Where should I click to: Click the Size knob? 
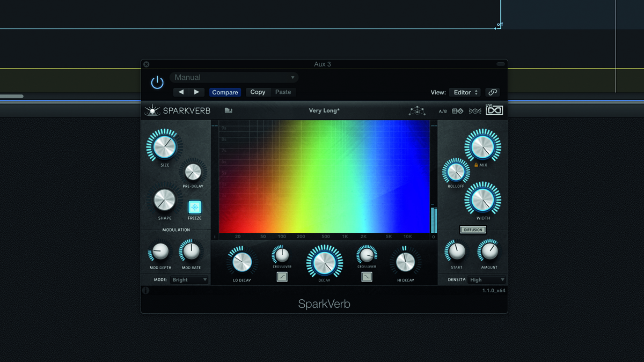[x=164, y=146]
